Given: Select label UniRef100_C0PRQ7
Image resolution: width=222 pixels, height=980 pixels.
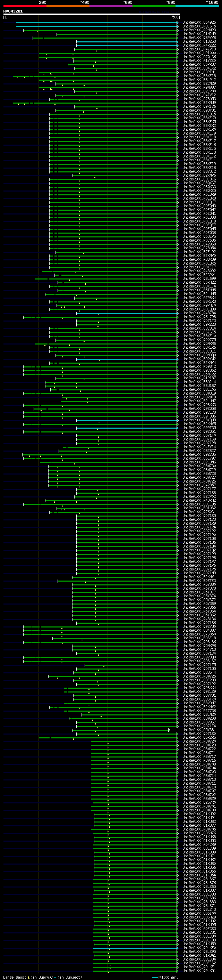Looking at the screenshot, I should (x=199, y=64).
